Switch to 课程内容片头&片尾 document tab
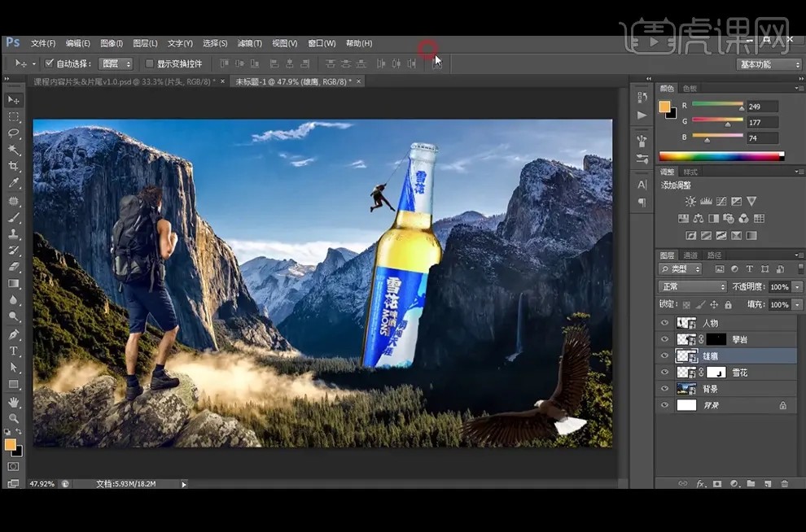Viewport: 806px width, 532px height. point(124,81)
